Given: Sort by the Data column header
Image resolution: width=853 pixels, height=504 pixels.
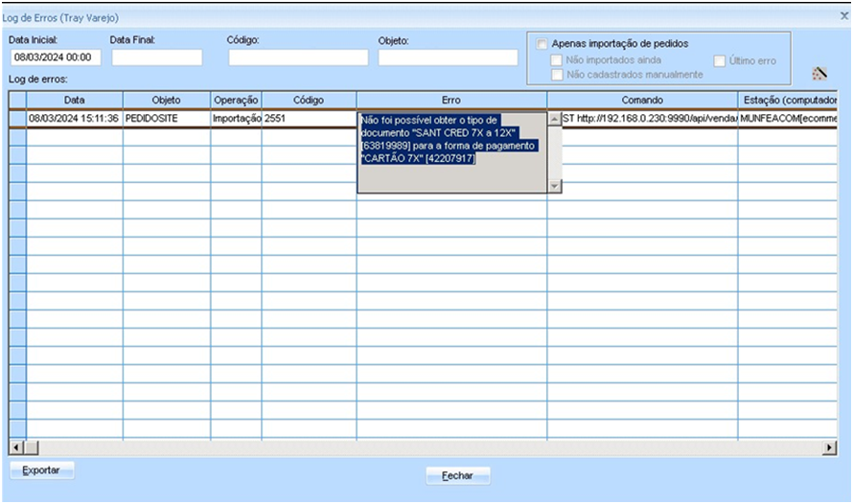Looking at the screenshot, I should pos(75,100).
